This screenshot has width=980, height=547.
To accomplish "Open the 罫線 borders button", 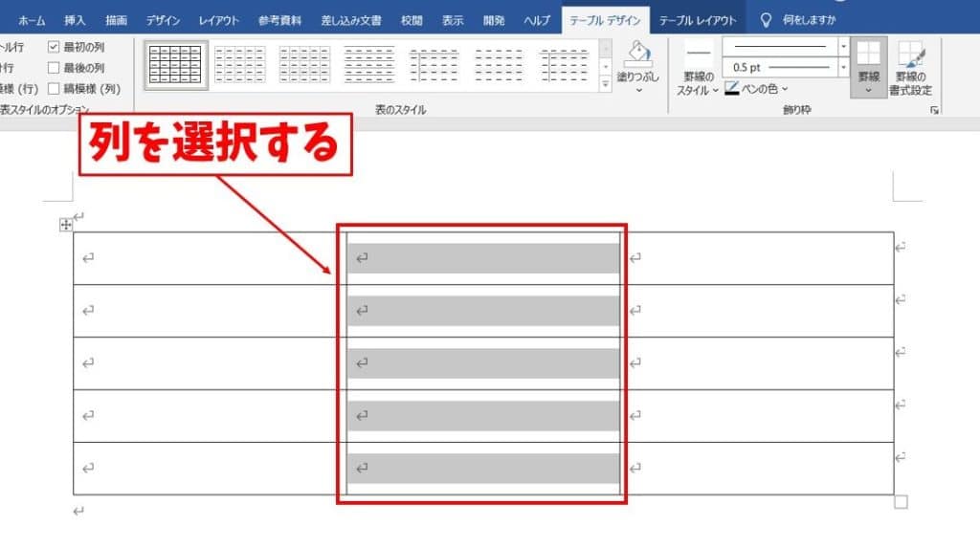I will pyautogui.click(x=869, y=67).
